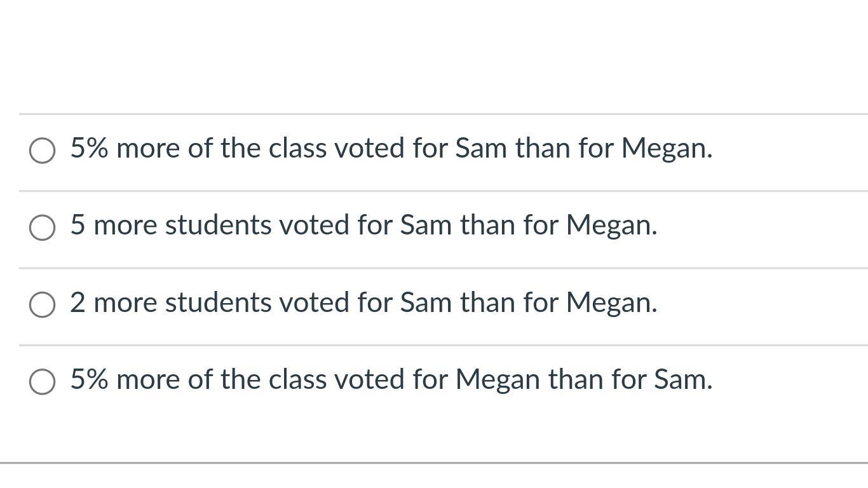868x488 pixels.
Task: Click answer text '5% more of the class voted for Sam'
Action: point(391,149)
